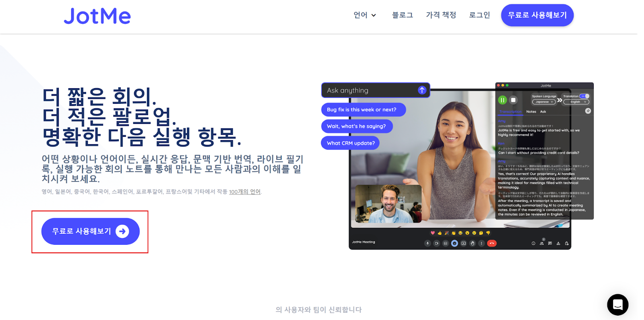The height and width of the screenshot is (320, 644).
Task: Click the 로그인 link
Action: (479, 15)
